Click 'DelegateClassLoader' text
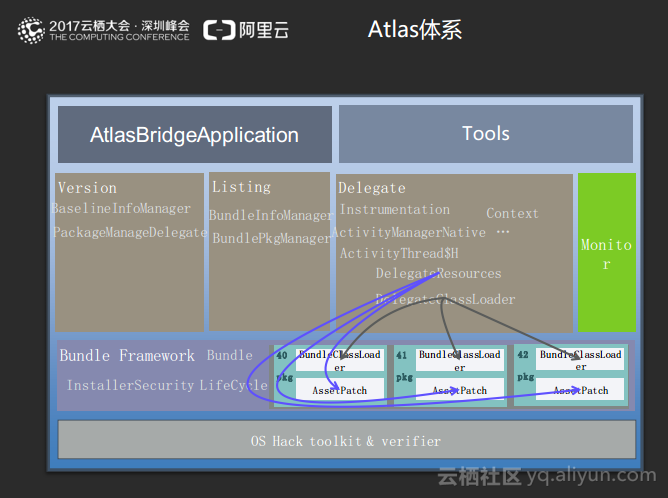 (445, 299)
